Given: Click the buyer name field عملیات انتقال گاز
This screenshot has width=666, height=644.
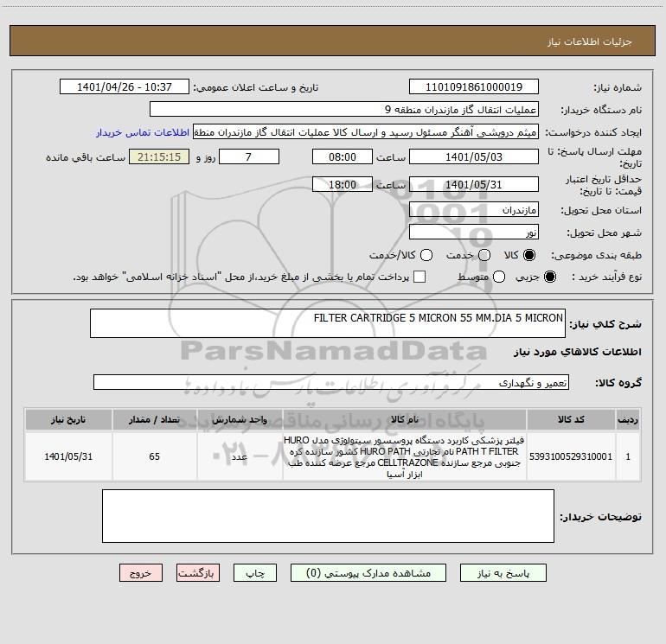Looking at the screenshot, I should [x=344, y=109].
